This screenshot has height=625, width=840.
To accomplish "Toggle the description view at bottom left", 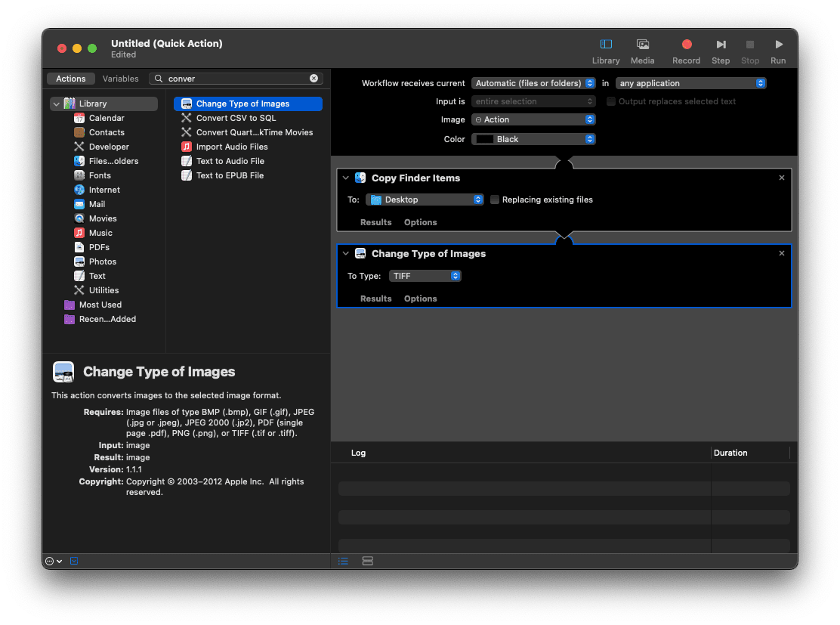I will coord(74,562).
